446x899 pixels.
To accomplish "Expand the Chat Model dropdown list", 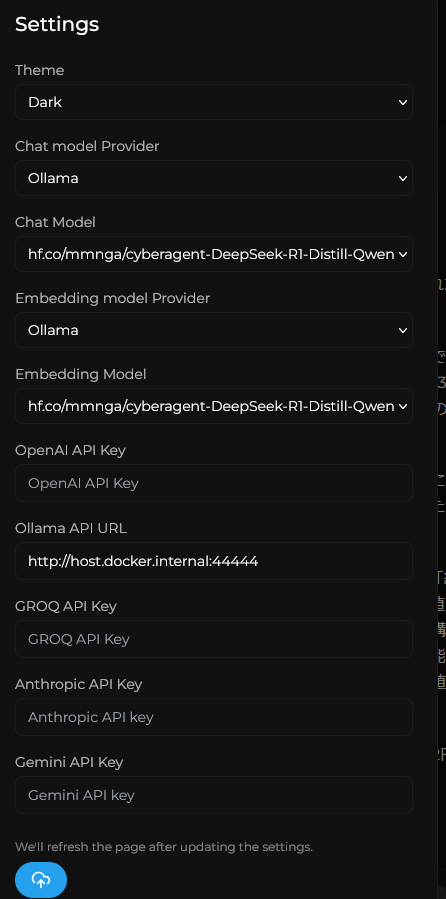I will coord(214,254).
